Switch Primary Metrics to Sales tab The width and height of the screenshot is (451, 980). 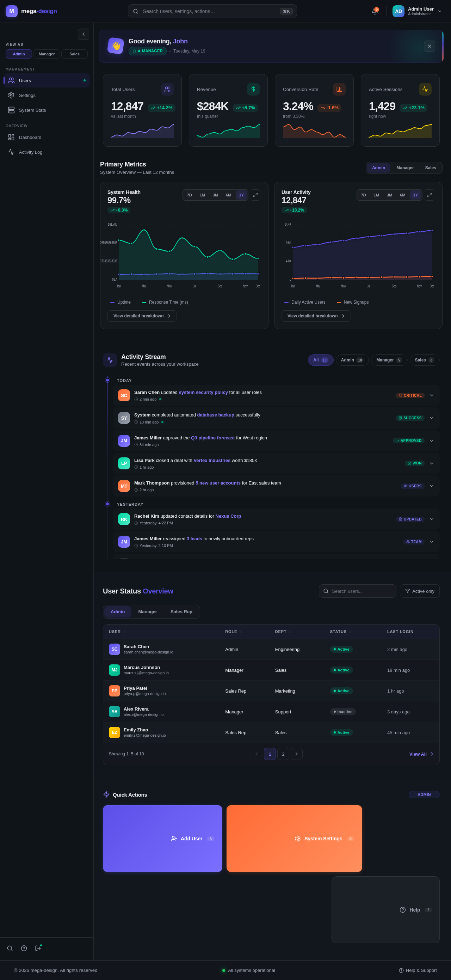pos(431,168)
